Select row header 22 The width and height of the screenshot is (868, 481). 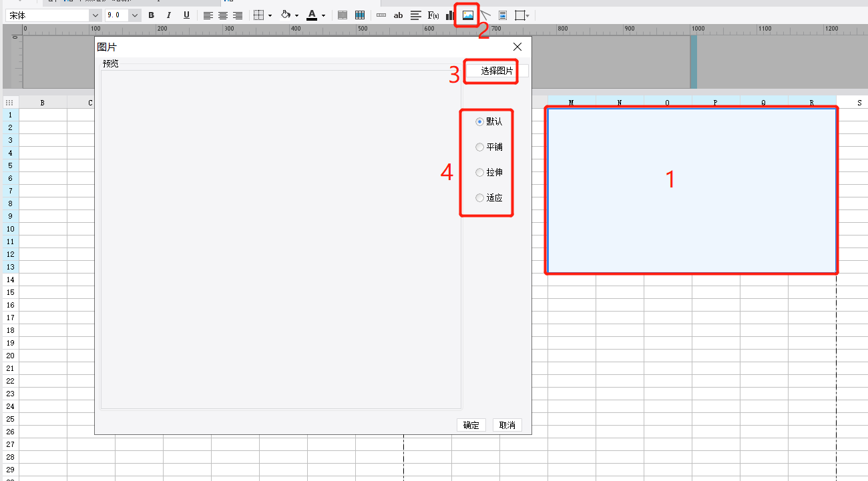point(10,381)
